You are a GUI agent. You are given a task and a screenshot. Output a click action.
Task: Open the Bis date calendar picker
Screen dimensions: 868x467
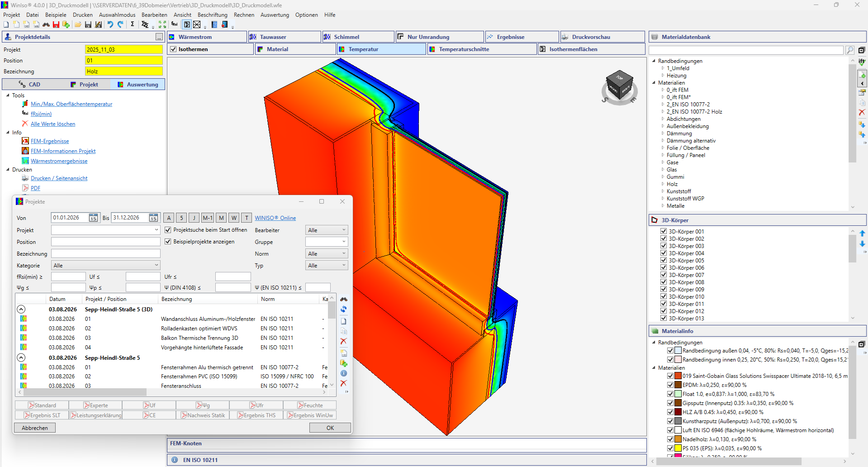click(153, 218)
